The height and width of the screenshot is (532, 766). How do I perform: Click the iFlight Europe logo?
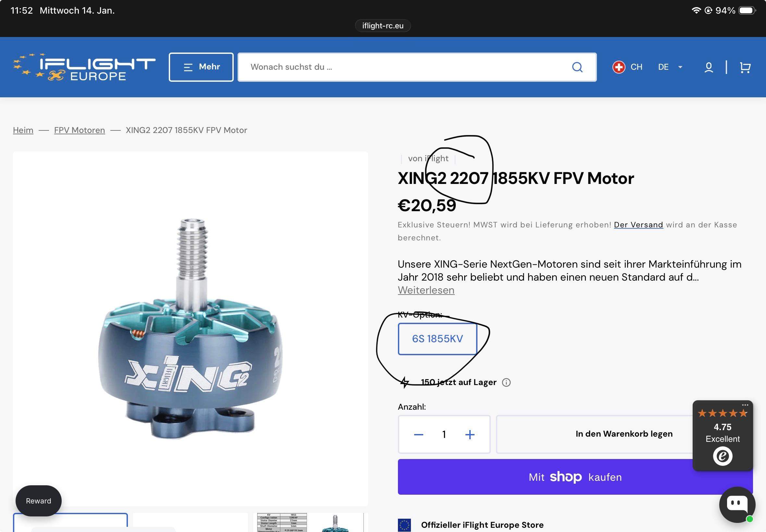(84, 67)
